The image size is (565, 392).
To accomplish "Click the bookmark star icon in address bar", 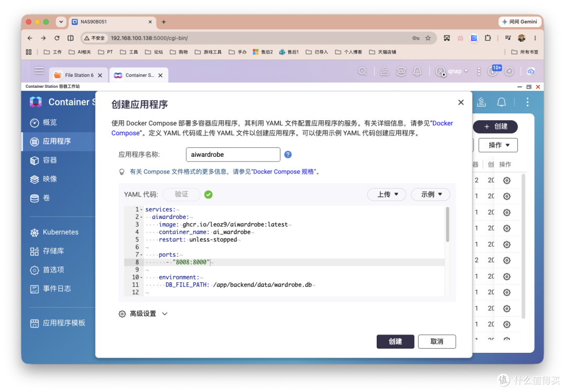I will [428, 38].
